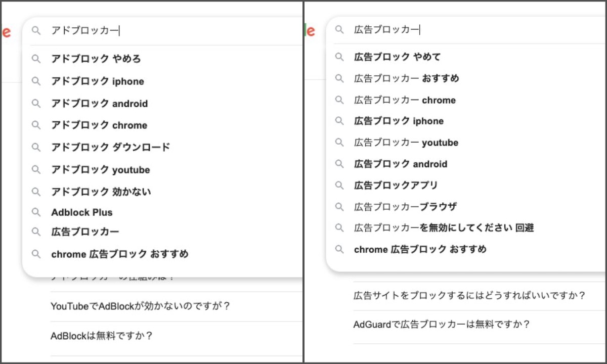607x364 pixels.
Task: Select suggestion 広告ブロッカー chrome
Action: 405,100
